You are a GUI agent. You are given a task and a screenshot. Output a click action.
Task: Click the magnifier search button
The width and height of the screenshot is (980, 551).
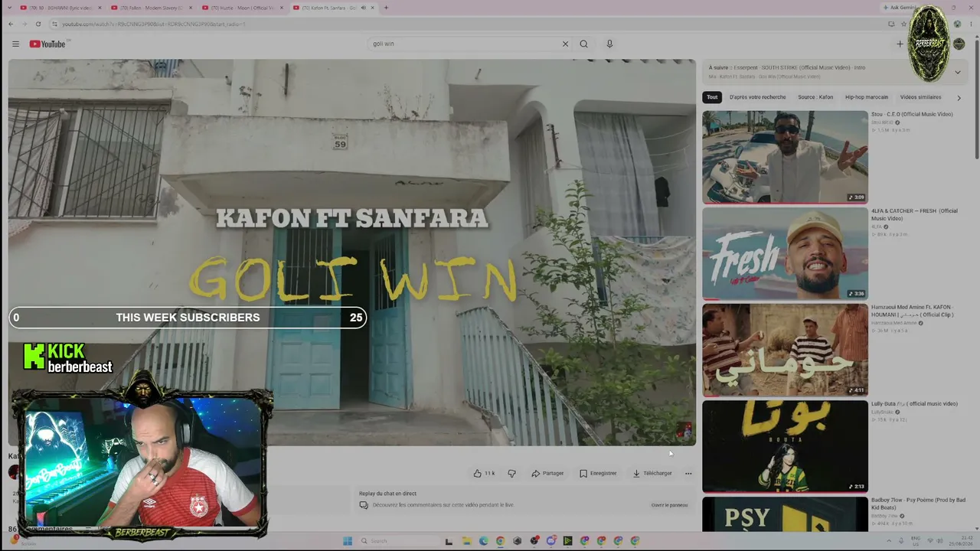click(583, 44)
